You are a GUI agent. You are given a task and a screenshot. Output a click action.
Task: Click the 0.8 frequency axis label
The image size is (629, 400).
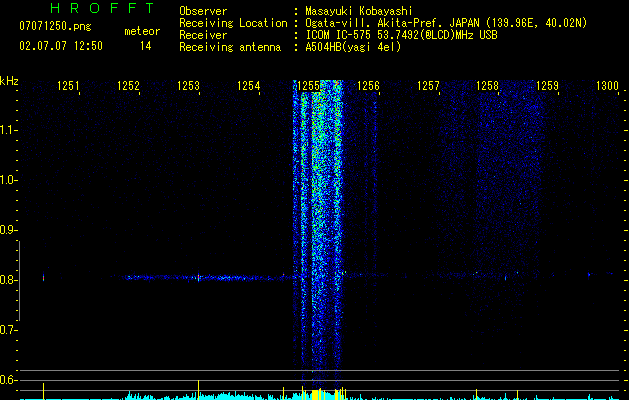8,280
